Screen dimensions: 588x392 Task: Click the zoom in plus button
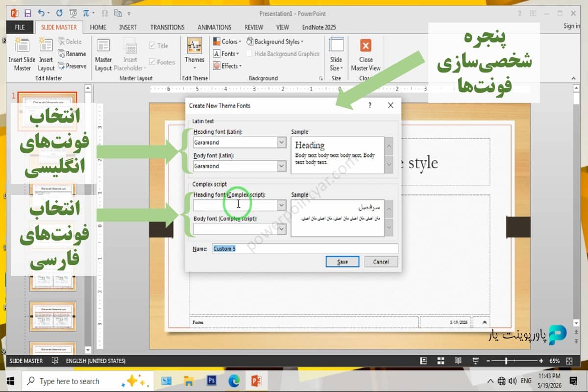click(x=541, y=361)
